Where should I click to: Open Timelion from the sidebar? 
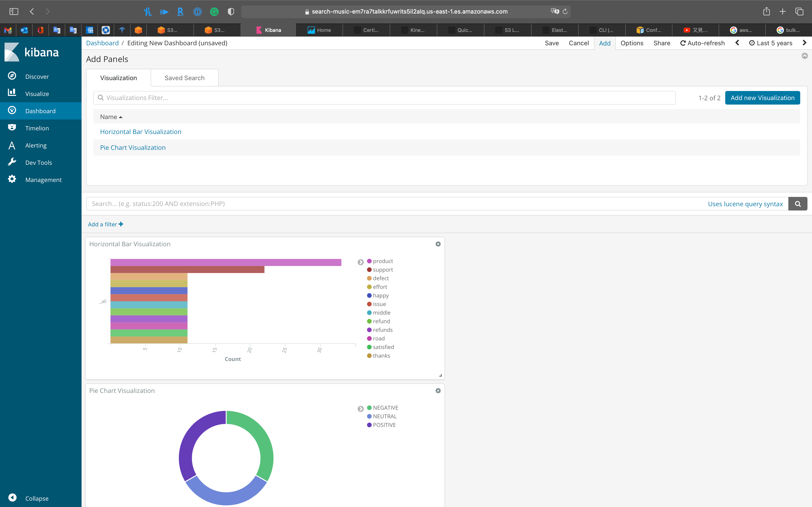pos(36,128)
